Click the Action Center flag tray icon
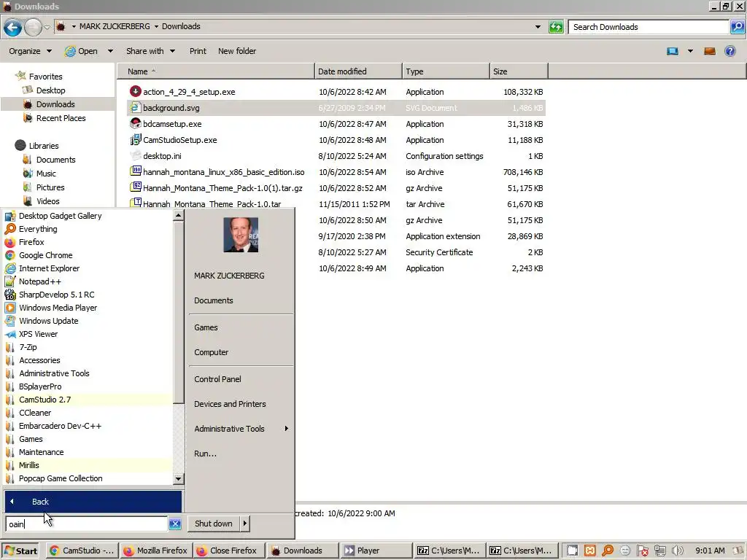This screenshot has height=560, width=747. [x=643, y=551]
